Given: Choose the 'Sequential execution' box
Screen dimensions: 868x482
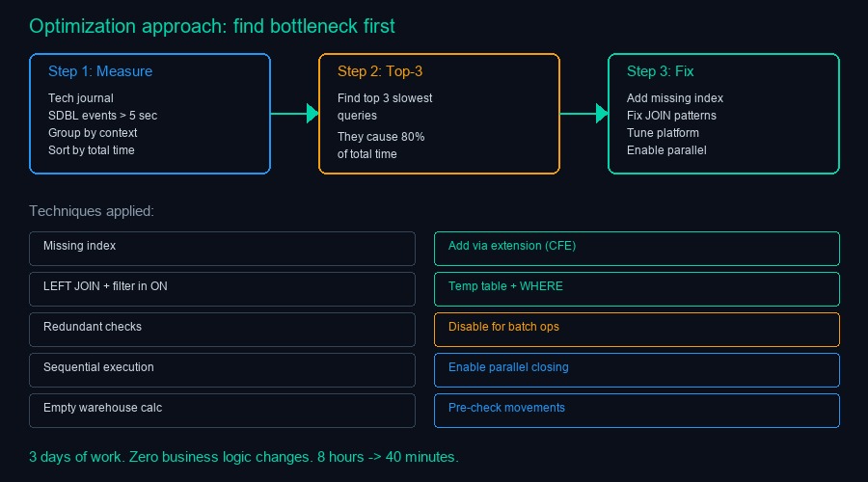Looking at the screenshot, I should point(222,369).
